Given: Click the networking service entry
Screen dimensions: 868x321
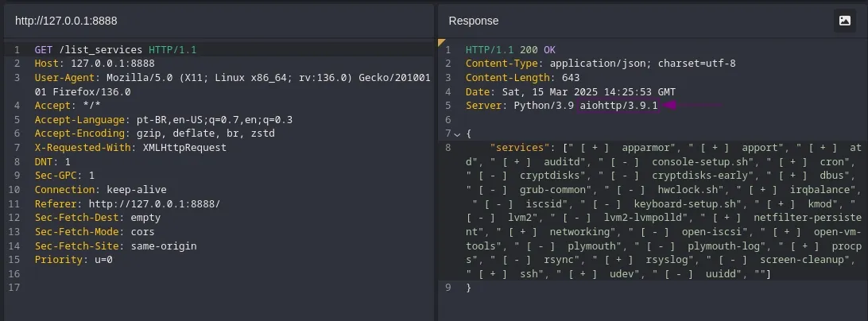Looking at the screenshot, I should [579, 232].
